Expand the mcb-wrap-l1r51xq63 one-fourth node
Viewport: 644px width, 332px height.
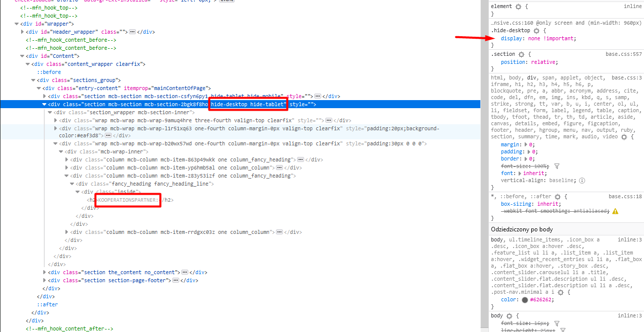tap(56, 128)
